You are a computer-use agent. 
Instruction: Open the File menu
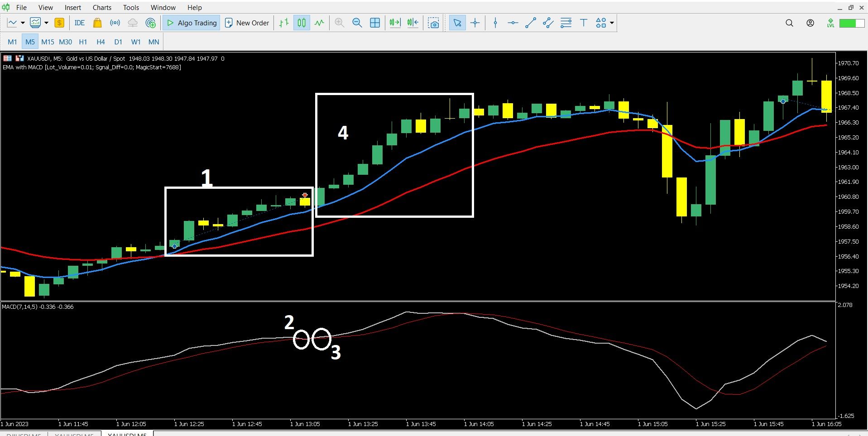point(21,7)
